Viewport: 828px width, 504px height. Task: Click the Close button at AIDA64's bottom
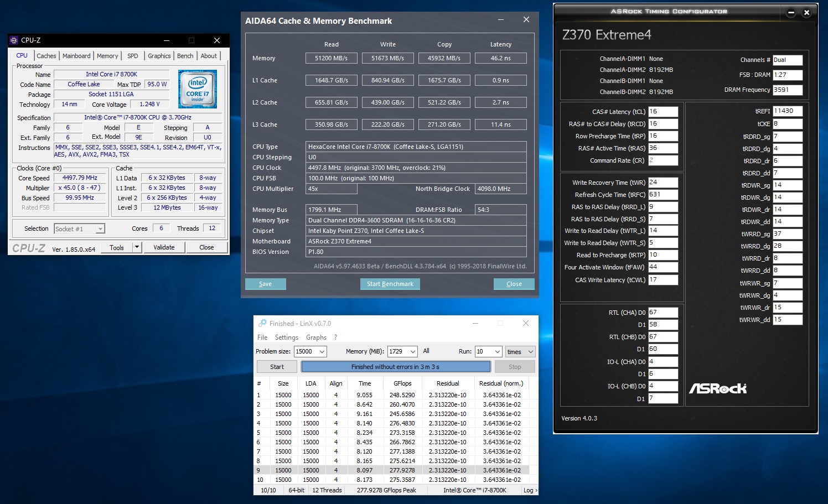[x=514, y=284]
